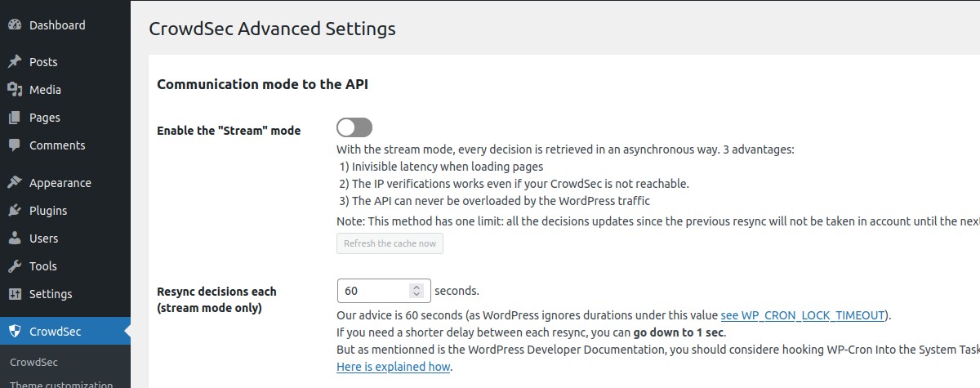Open the CrowdSec submenu item

click(33, 362)
